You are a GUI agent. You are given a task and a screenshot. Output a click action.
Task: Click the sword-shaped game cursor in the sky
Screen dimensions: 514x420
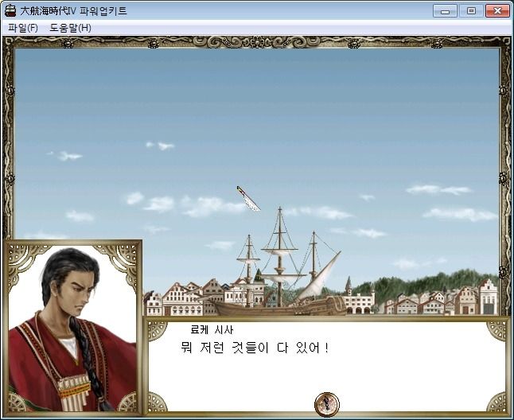coord(248,199)
